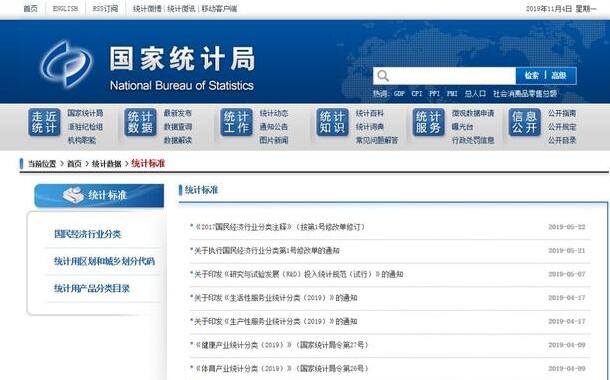
Task: Open 国家统计局 under 走近统计
Action: click(85, 113)
